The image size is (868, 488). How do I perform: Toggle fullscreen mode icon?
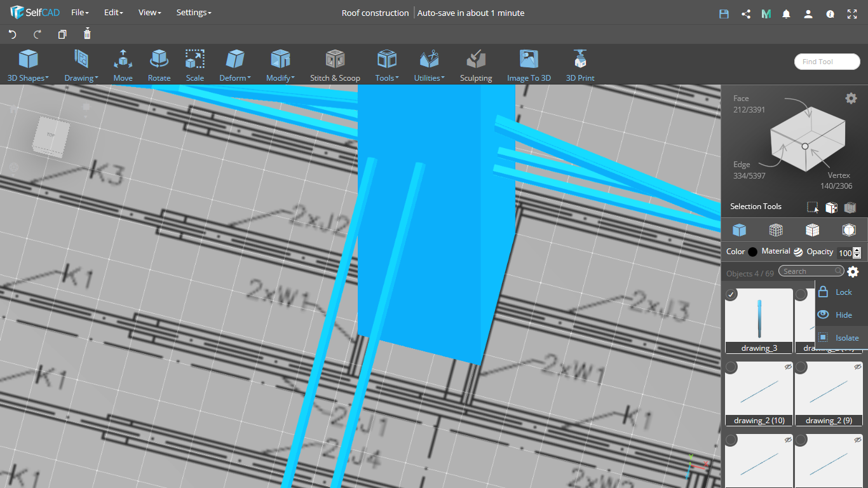[852, 13]
